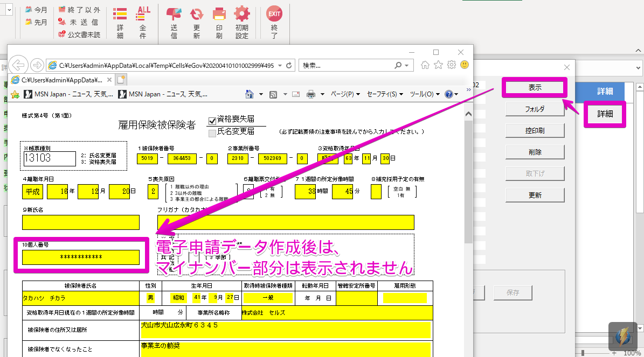Click the address field 犬山市犬山広永町６３４５
This screenshot has height=357, width=644.
(286, 330)
